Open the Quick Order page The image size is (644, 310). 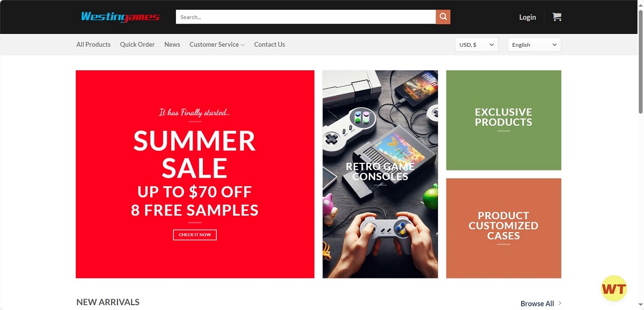(137, 45)
